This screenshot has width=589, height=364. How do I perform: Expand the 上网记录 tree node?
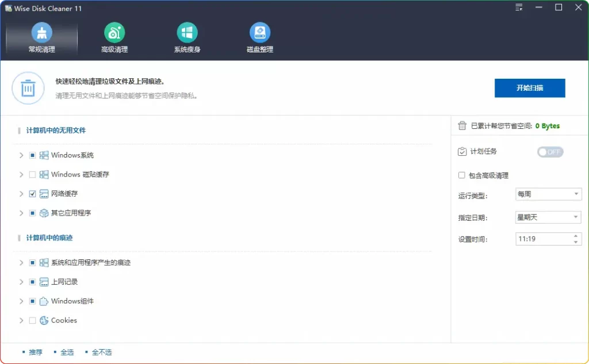point(21,282)
